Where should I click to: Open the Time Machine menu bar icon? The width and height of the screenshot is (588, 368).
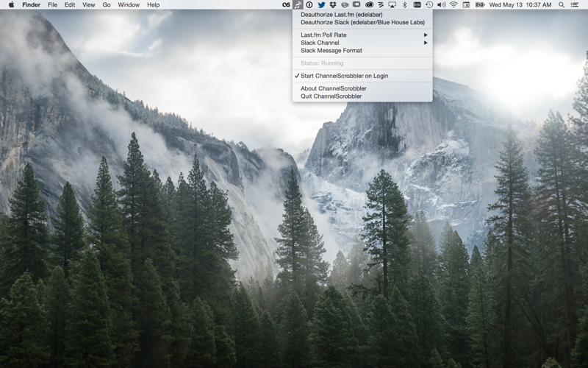(429, 4)
